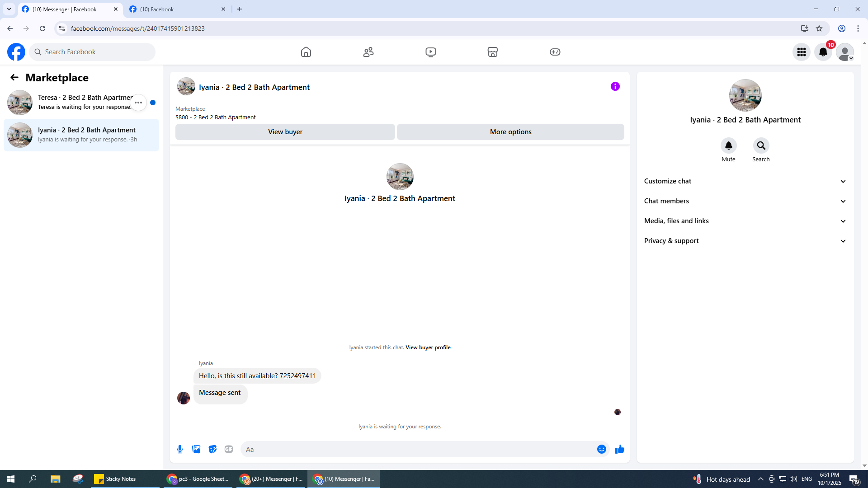
Task: Open conversation information purple icon
Action: click(615, 86)
